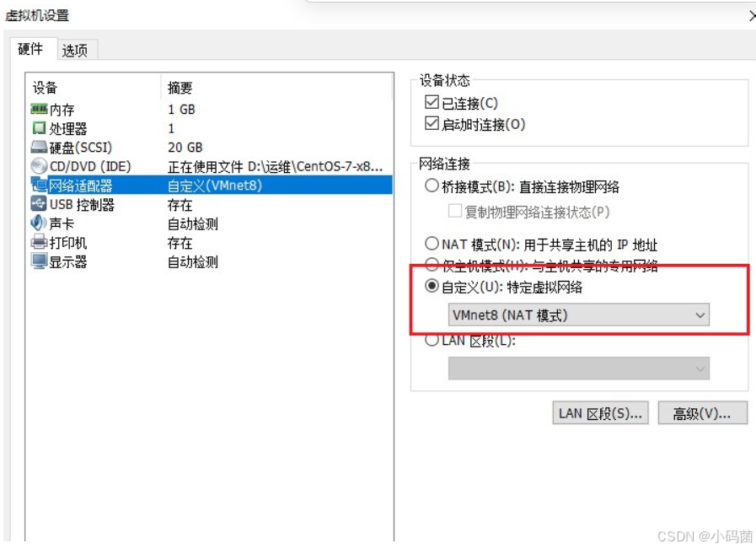Toggle 复制物理网络连接状态(P) checkbox
This screenshot has height=549, width=756.
(454, 211)
